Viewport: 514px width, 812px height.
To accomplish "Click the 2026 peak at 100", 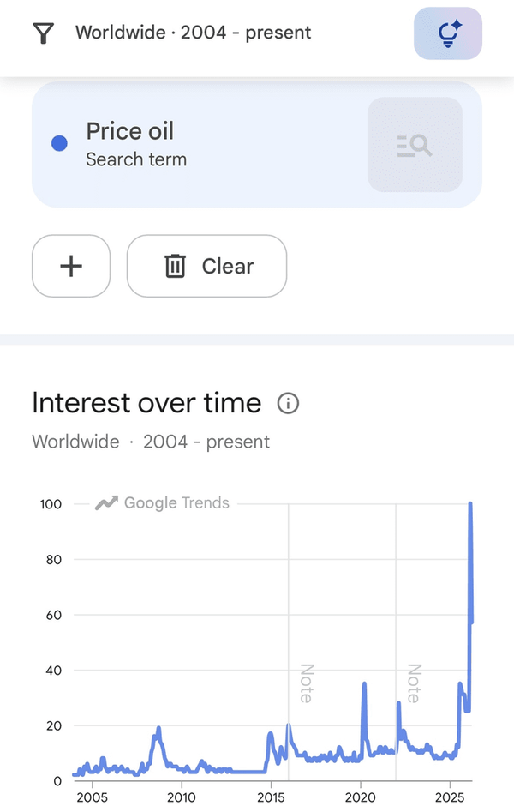I will [470, 503].
